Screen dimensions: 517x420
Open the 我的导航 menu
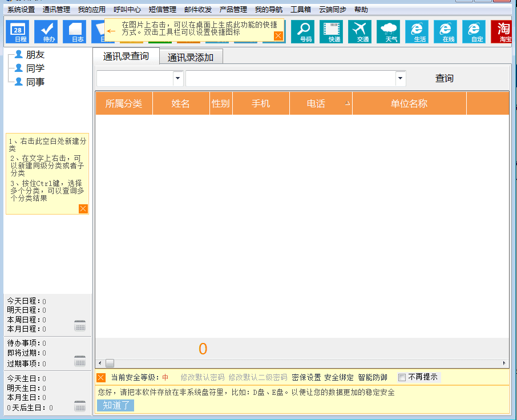click(269, 10)
